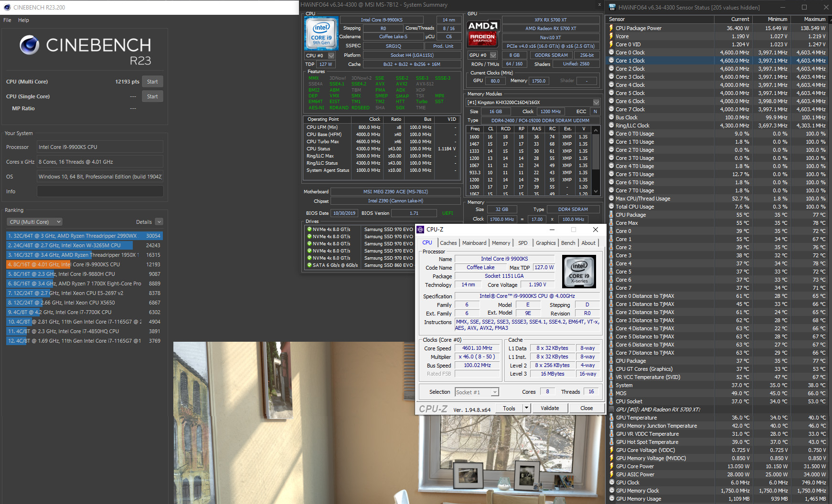Open the GPU #0 selector dropdown
Viewport: 832px width, 504px height.
(x=493, y=55)
